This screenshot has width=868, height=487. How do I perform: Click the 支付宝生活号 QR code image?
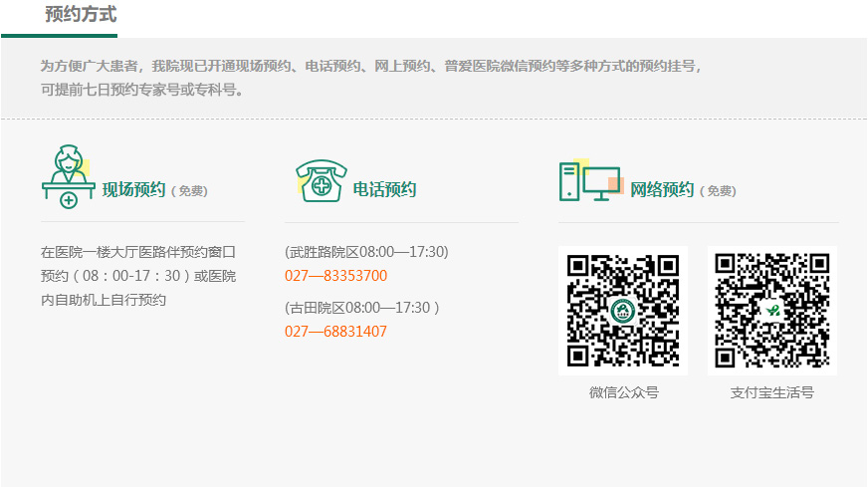click(x=772, y=311)
